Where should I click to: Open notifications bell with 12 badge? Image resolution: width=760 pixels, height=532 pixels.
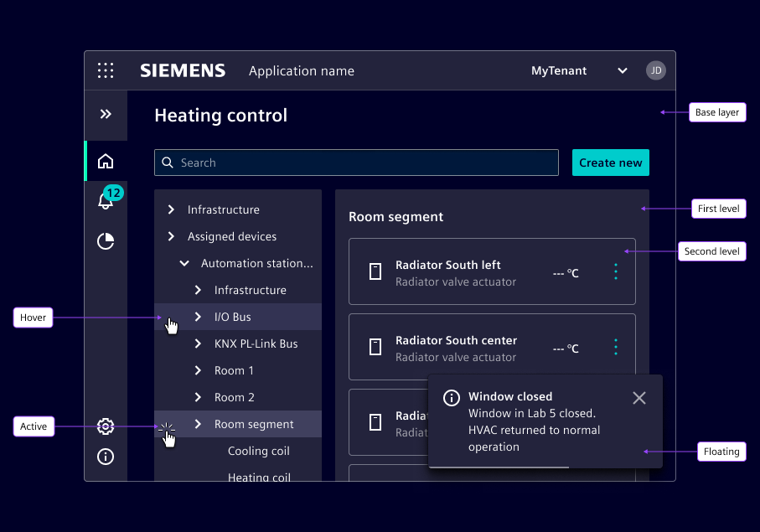[106, 201]
